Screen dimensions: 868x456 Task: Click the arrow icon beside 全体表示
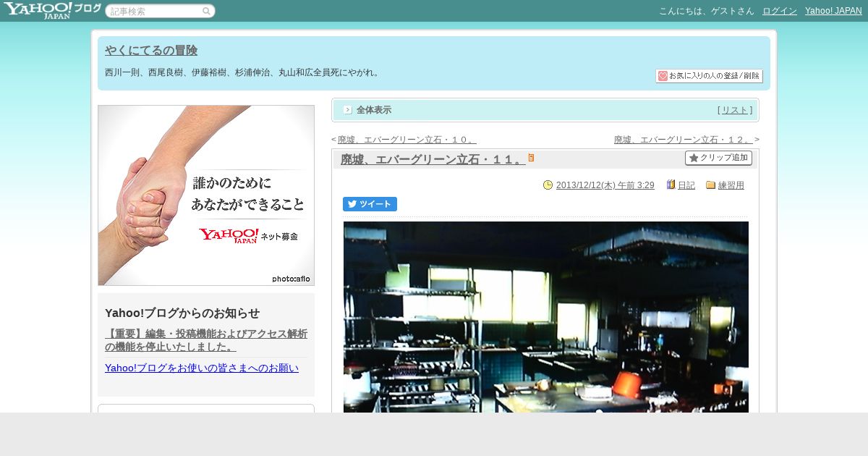(348, 110)
